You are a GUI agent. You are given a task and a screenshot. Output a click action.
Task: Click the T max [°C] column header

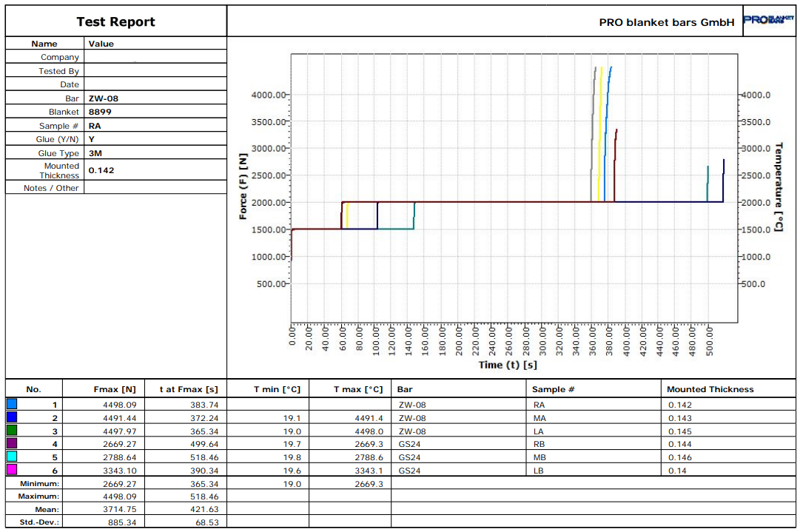point(358,389)
